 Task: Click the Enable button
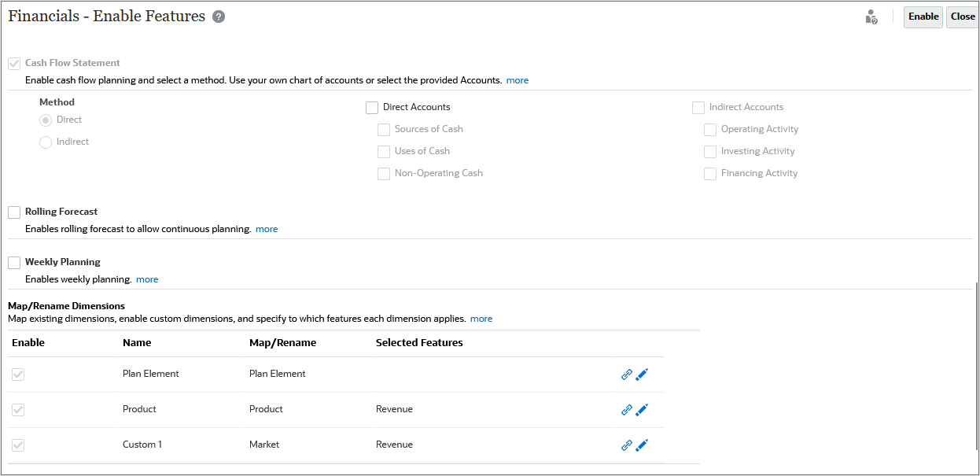923,17
